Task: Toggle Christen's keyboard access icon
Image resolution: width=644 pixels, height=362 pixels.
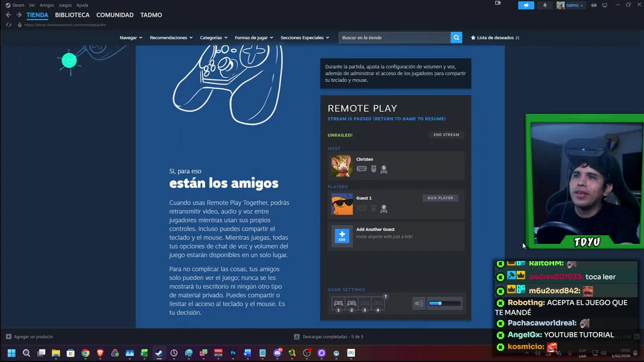Action: pos(361,169)
